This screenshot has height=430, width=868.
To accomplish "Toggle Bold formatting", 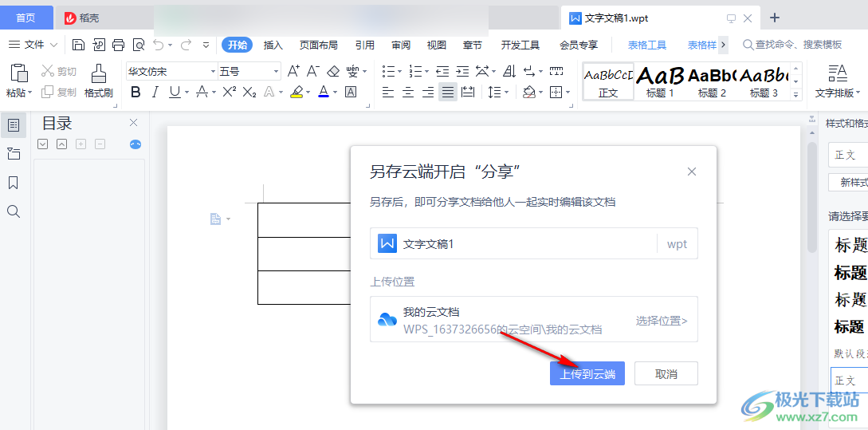I will point(136,92).
